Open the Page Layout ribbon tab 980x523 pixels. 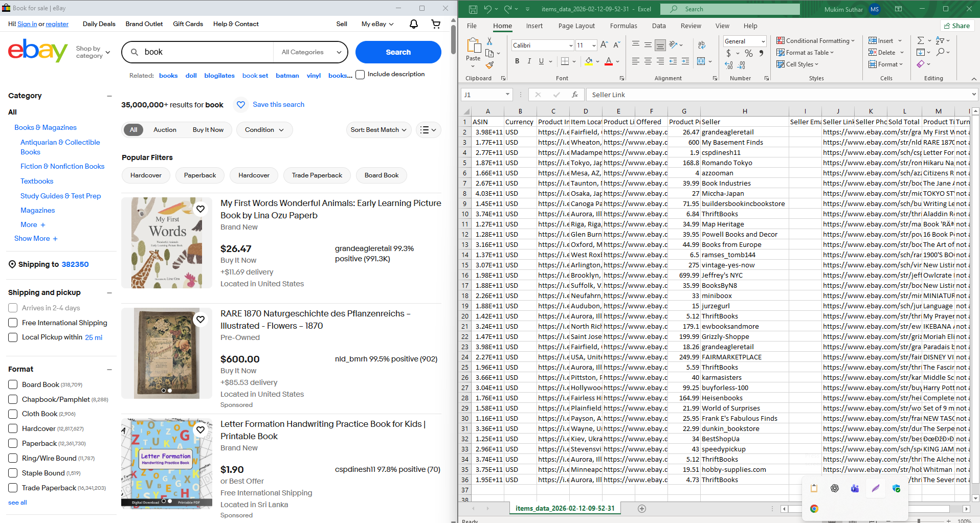tap(576, 26)
